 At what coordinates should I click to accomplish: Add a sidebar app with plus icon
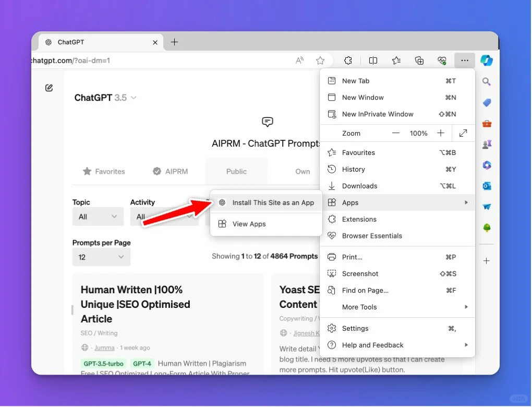(x=487, y=261)
